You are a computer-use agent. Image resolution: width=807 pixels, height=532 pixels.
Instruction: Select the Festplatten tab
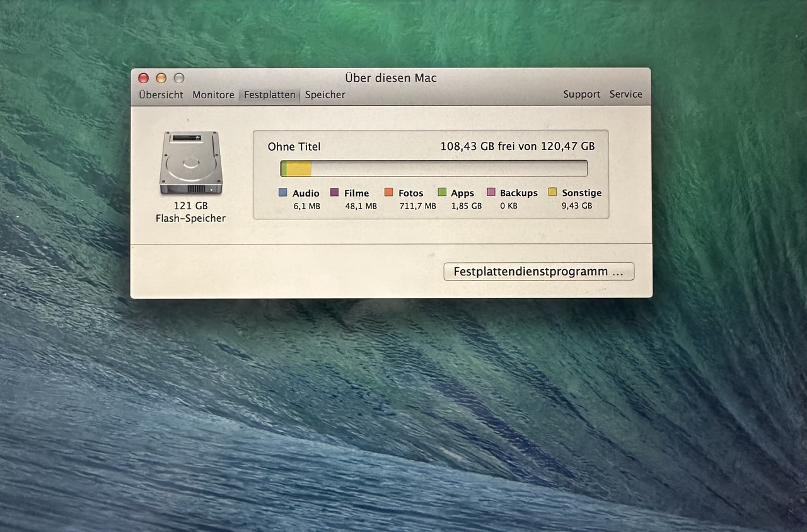(269, 95)
